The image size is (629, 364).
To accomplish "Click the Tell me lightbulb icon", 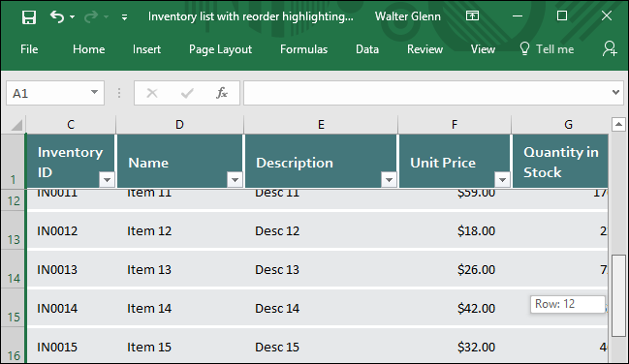I will [524, 49].
